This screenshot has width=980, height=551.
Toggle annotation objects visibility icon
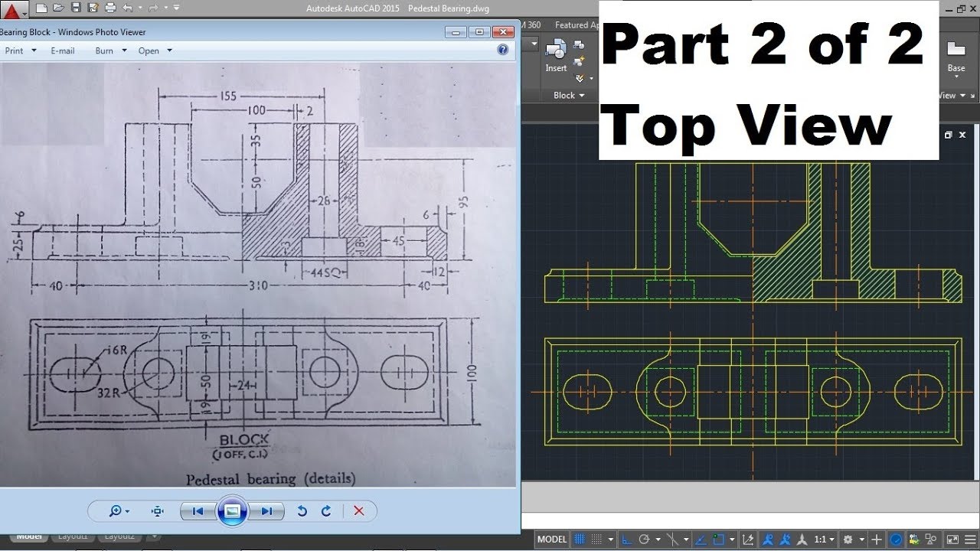click(767, 540)
